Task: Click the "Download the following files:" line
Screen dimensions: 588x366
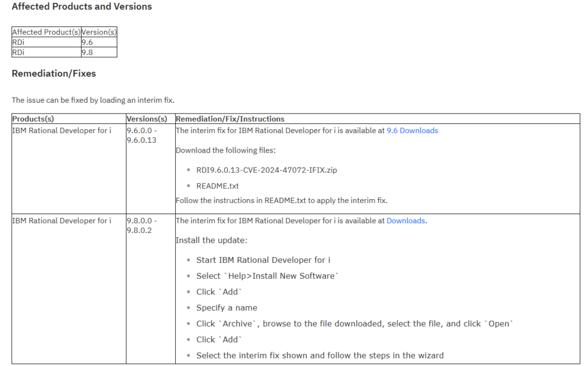Action: tap(225, 150)
